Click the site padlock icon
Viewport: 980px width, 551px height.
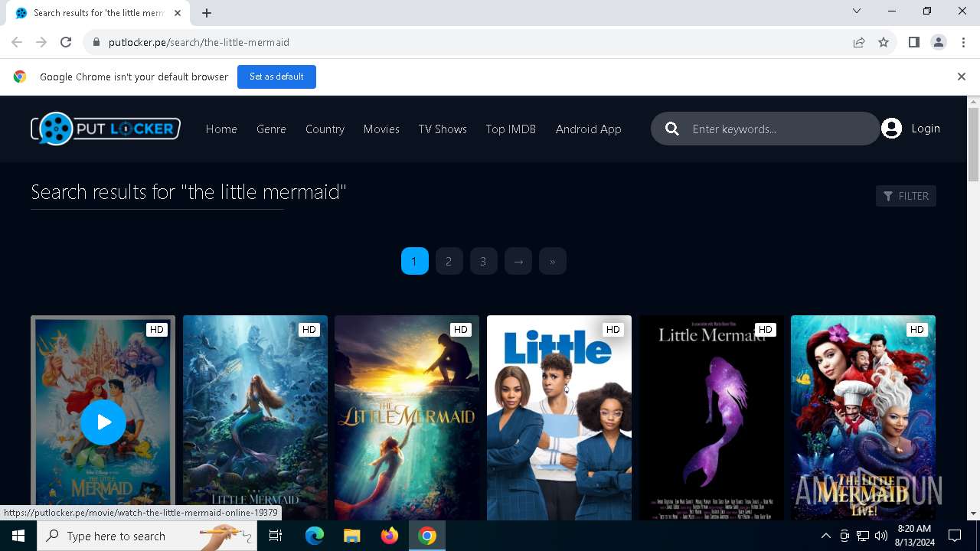96,42
